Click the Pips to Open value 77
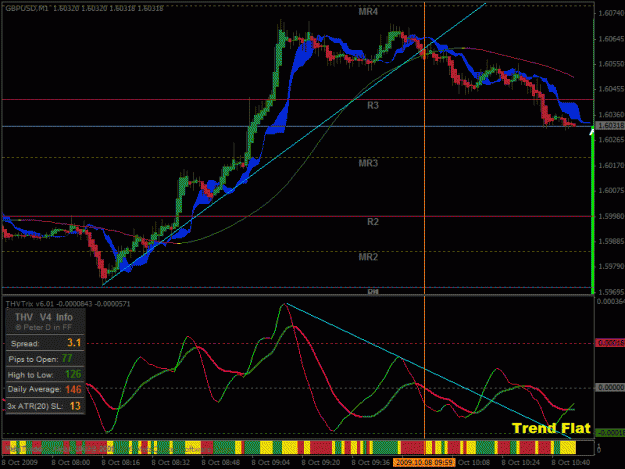This screenshot has height=469, width=625. coord(67,359)
